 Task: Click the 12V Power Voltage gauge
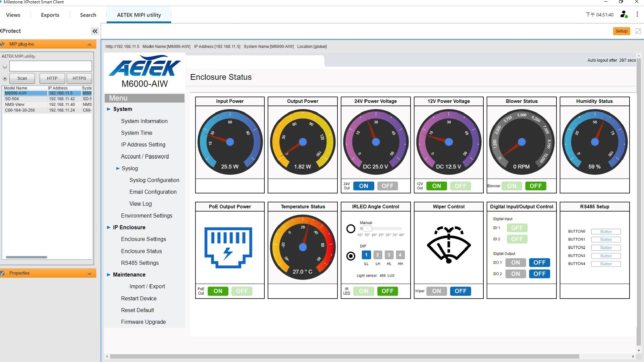pyautogui.click(x=449, y=142)
